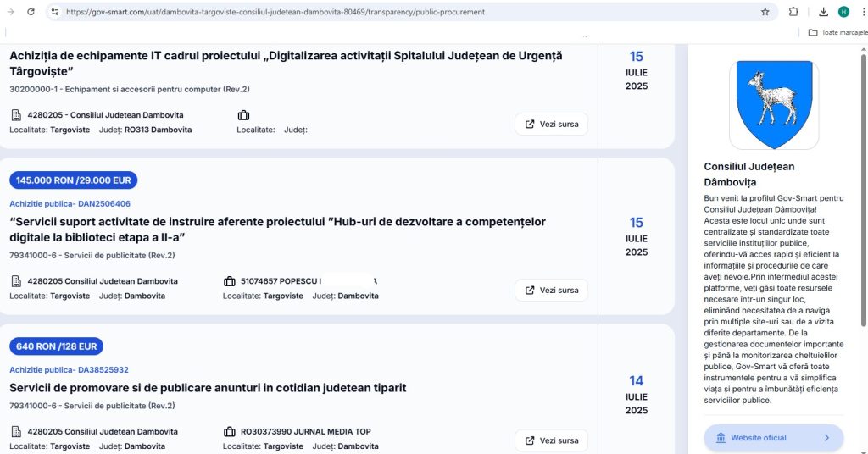Click the address bar URL field
The width and height of the screenshot is (868, 454).
click(407, 12)
